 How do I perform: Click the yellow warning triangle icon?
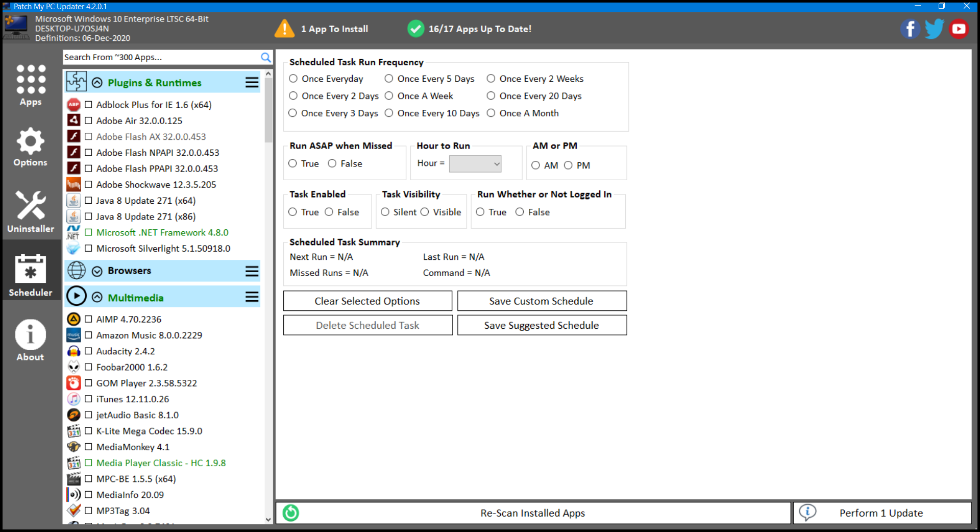click(x=285, y=29)
